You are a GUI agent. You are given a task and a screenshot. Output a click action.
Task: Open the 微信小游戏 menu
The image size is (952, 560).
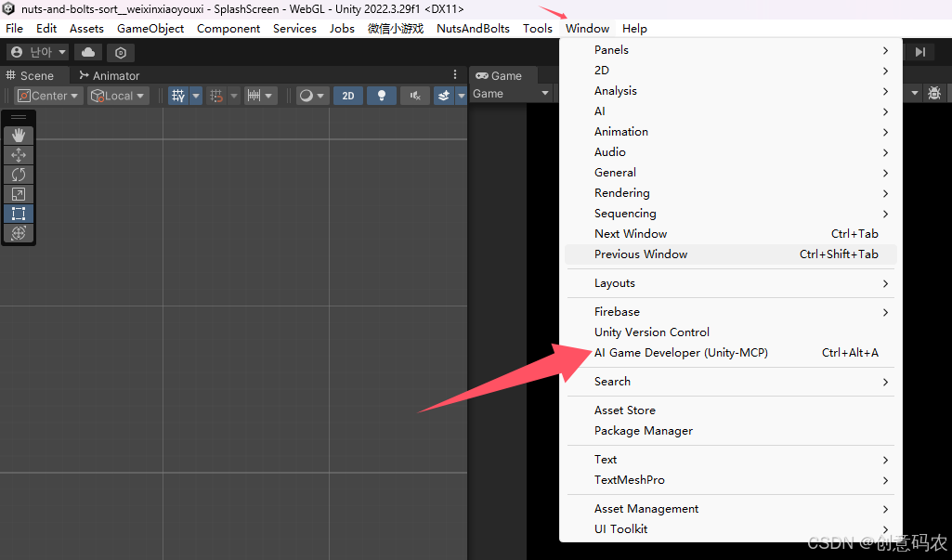(396, 29)
